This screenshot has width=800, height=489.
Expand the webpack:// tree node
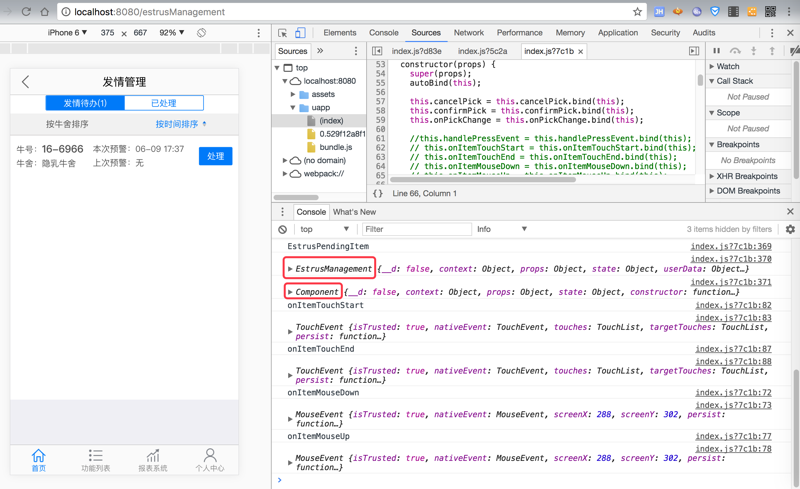point(286,173)
